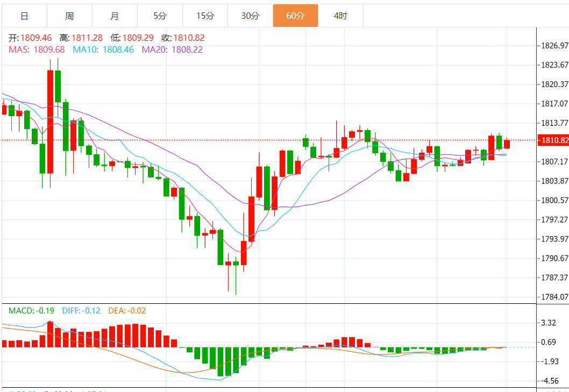Click the MA20 indicator label
Viewport: 569px width, 392px height.
point(172,49)
